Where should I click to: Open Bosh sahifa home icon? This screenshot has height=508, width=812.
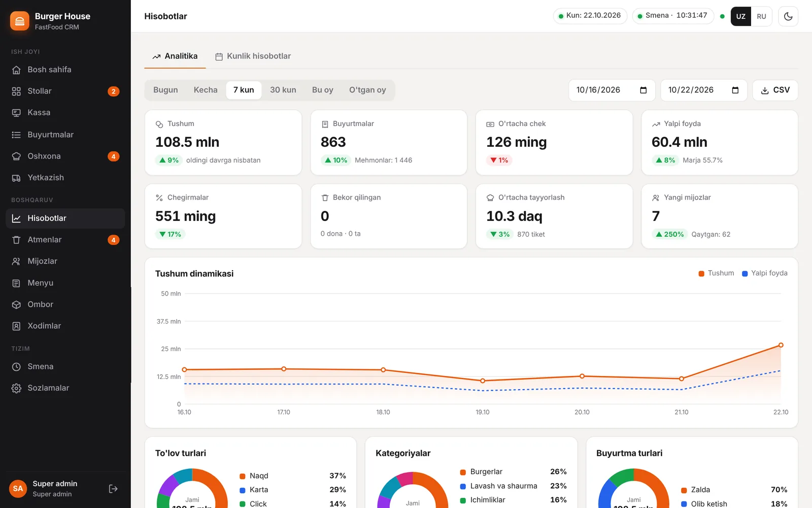coord(16,70)
